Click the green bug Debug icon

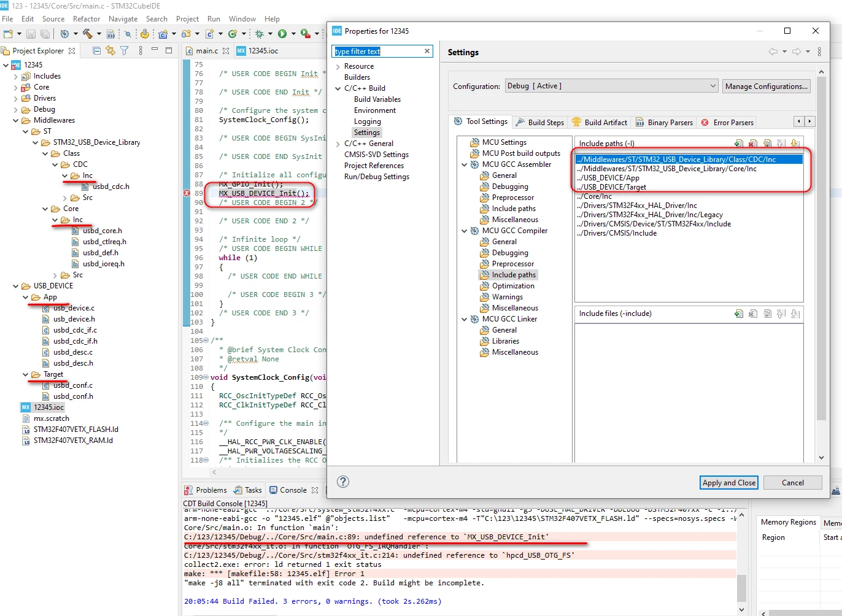coord(260,34)
